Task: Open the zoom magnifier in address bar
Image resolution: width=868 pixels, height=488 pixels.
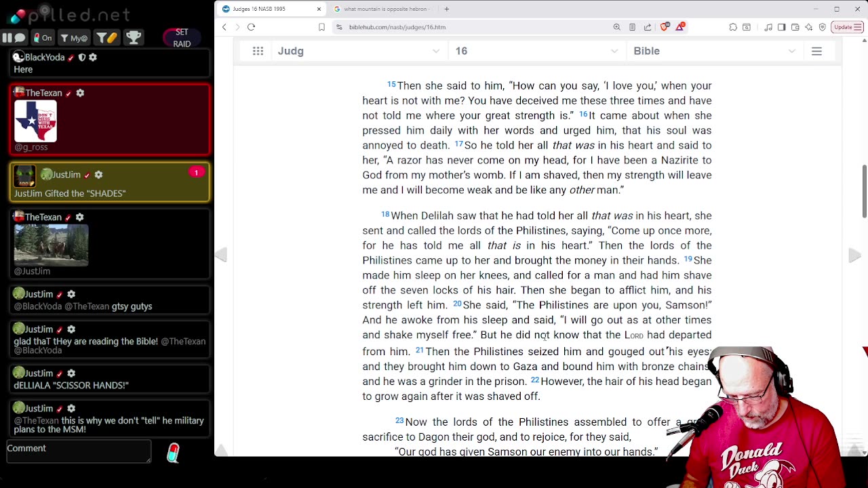Action: [616, 27]
